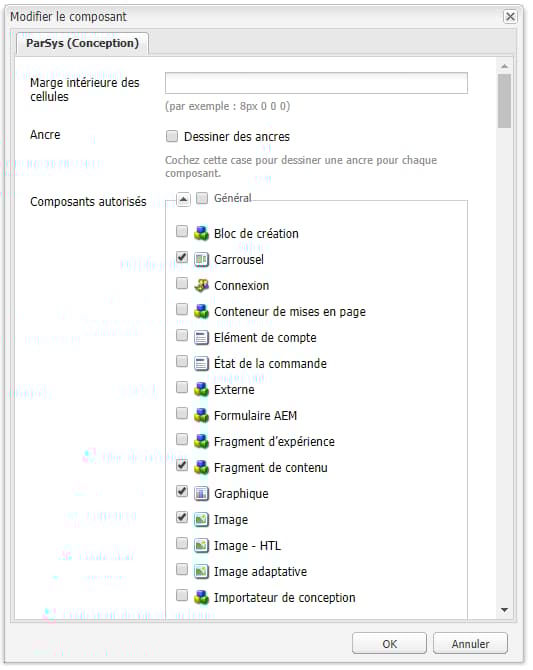Check the État de la commande checkbox

pyautogui.click(x=182, y=361)
